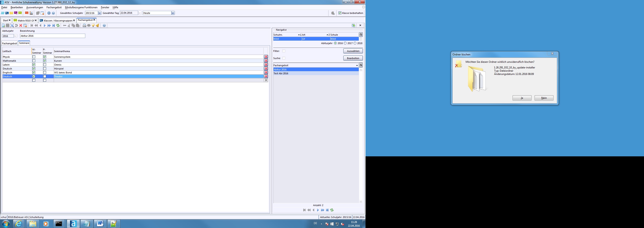The height and width of the screenshot is (228, 644).
Task: Open the Auswertungen menu
Action: pyautogui.click(x=35, y=7)
